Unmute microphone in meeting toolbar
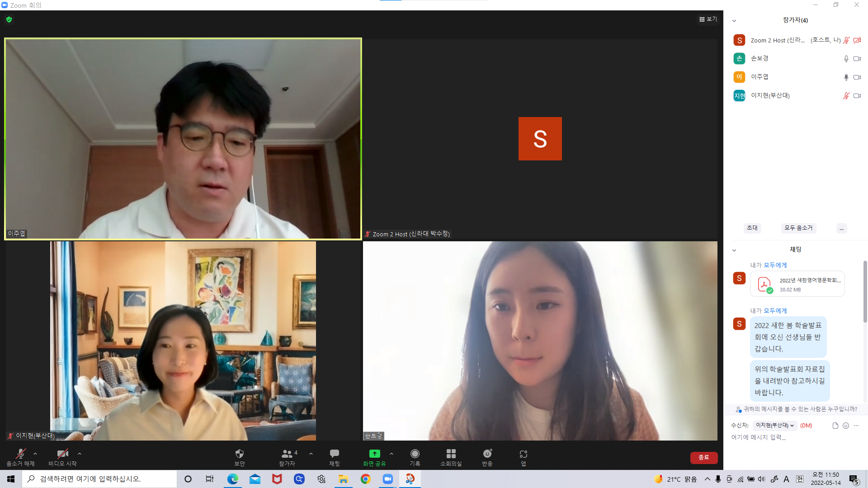 tap(20, 454)
